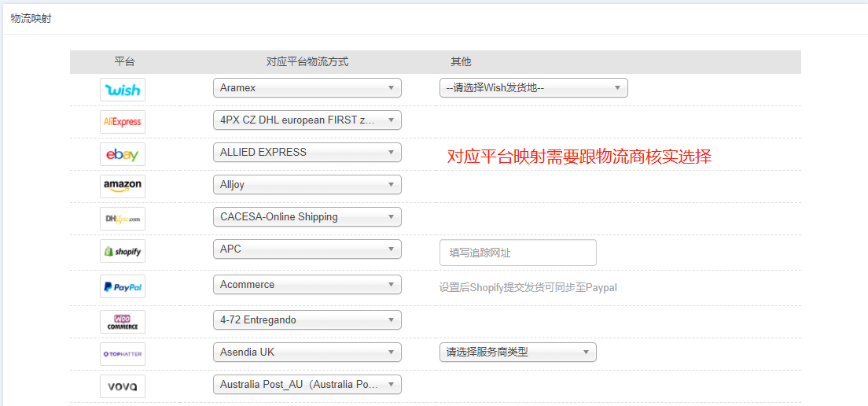Click the Tophatter platform logo

[x=123, y=354]
